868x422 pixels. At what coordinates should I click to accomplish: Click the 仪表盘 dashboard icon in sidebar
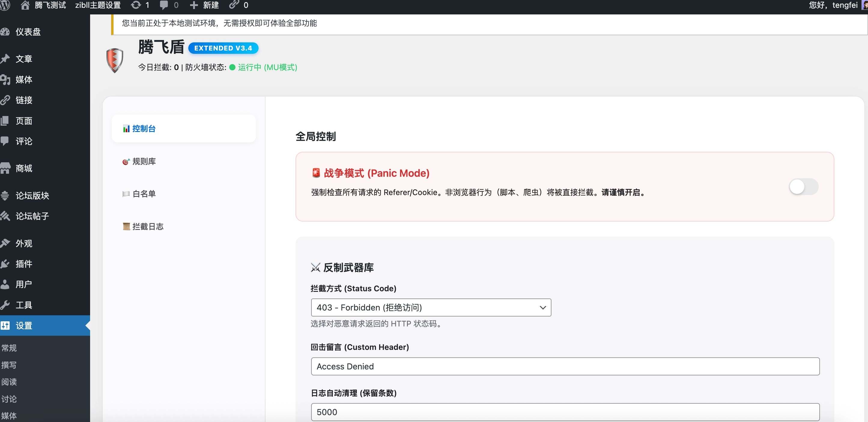pos(5,32)
